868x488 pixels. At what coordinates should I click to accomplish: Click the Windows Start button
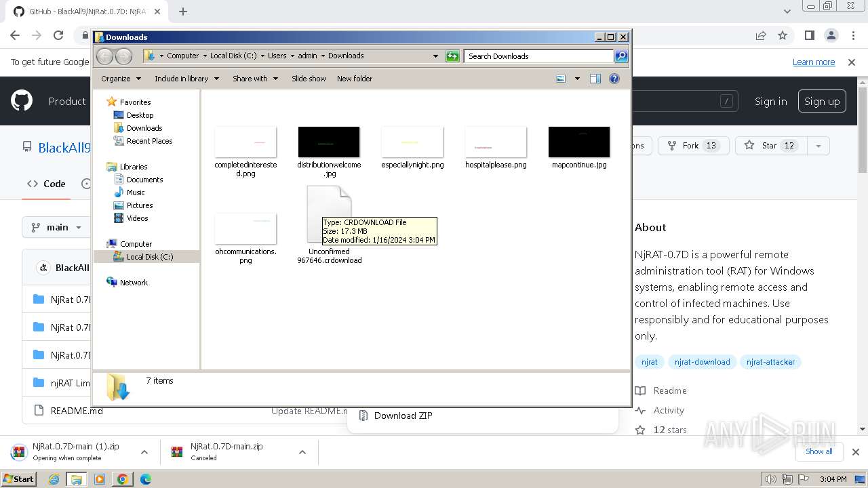(x=19, y=479)
